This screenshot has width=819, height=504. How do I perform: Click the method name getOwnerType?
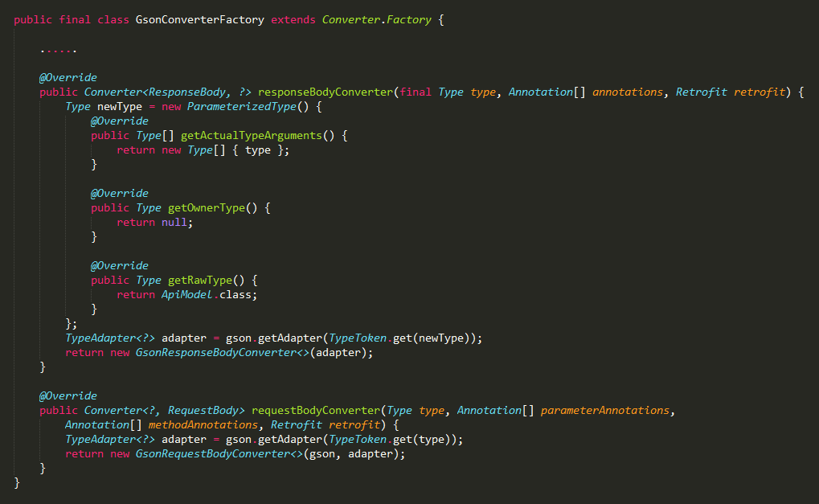[x=207, y=208]
